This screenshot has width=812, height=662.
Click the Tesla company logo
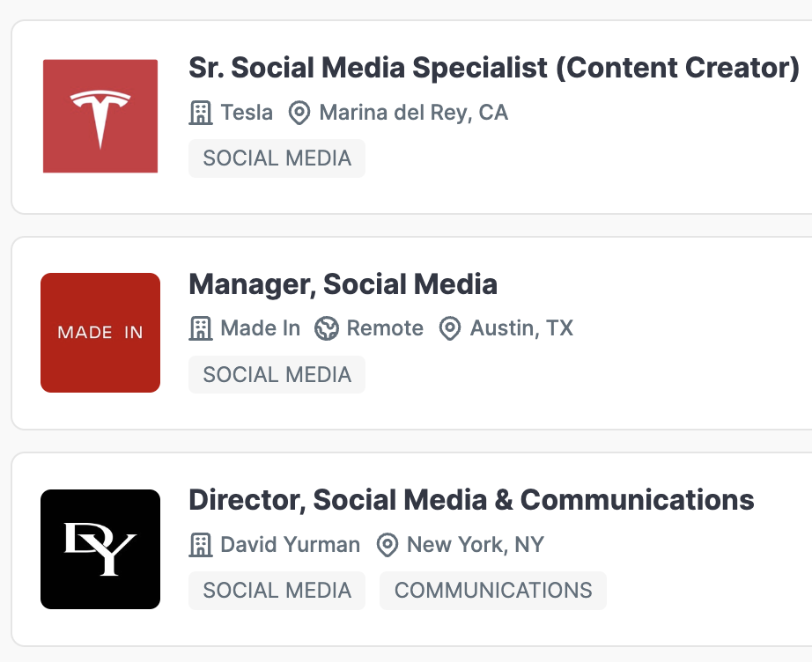click(x=100, y=116)
